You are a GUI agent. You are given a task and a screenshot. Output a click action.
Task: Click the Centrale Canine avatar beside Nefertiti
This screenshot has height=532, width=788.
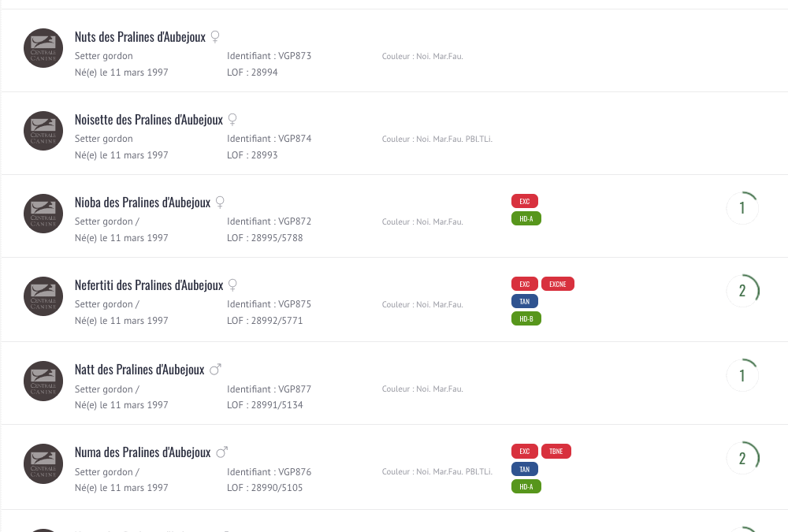(x=43, y=296)
